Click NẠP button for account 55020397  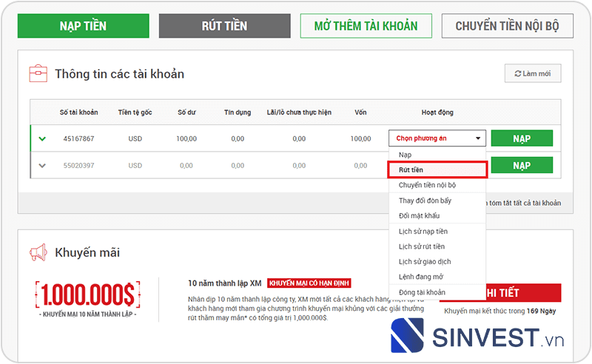(522, 165)
